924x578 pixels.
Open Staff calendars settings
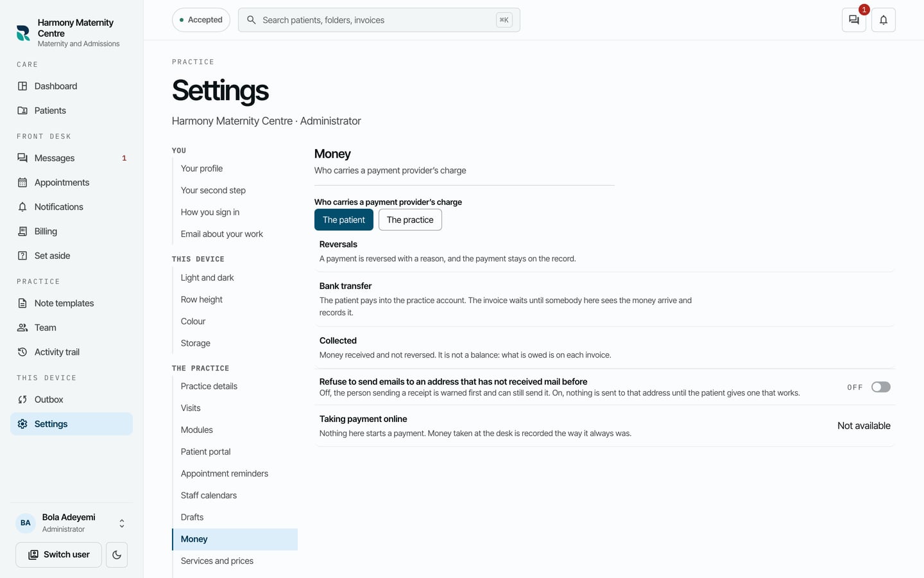click(x=235, y=495)
